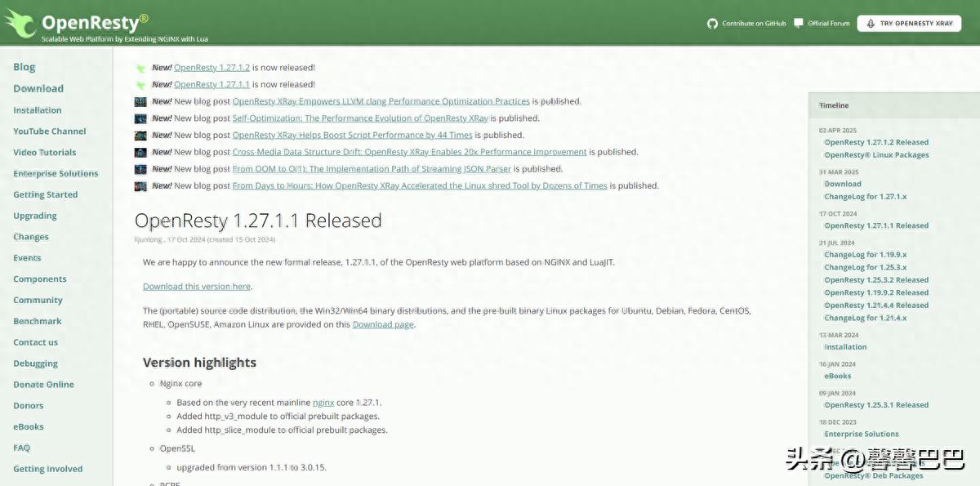Click the green icon beside OpenResty 1.27.1.2 news
Image resolution: width=980 pixels, height=486 pixels.
(141, 68)
